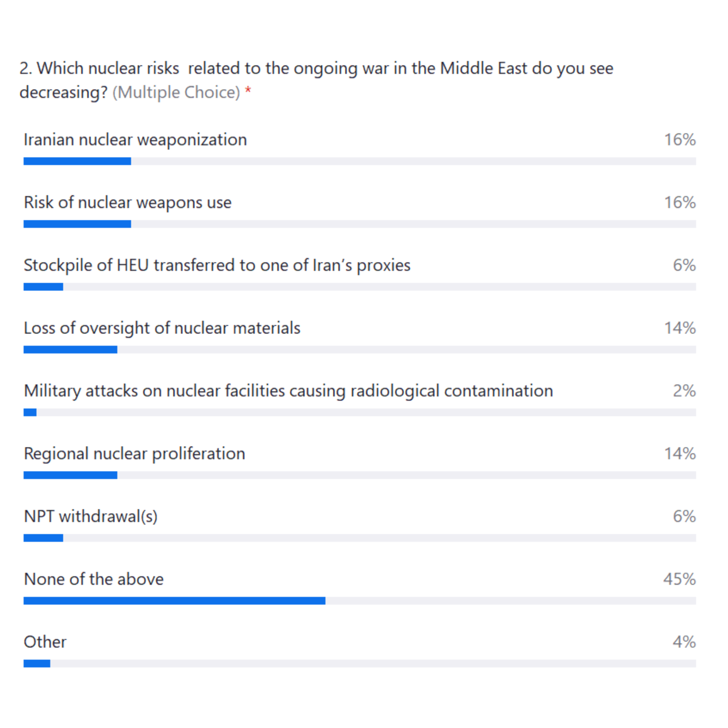Viewport: 728px width, 728px height.
Task: Select the Iranian nuclear weaponization option
Action: [135, 140]
